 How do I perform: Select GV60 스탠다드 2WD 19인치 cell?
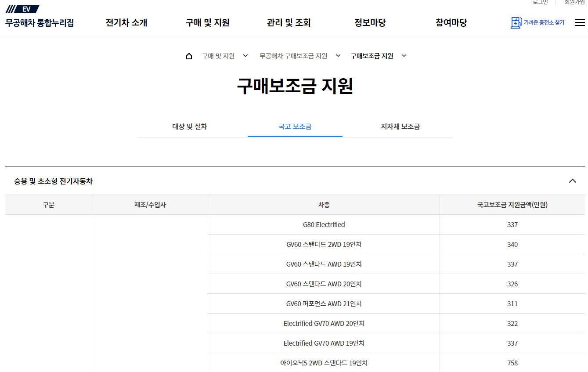(324, 244)
